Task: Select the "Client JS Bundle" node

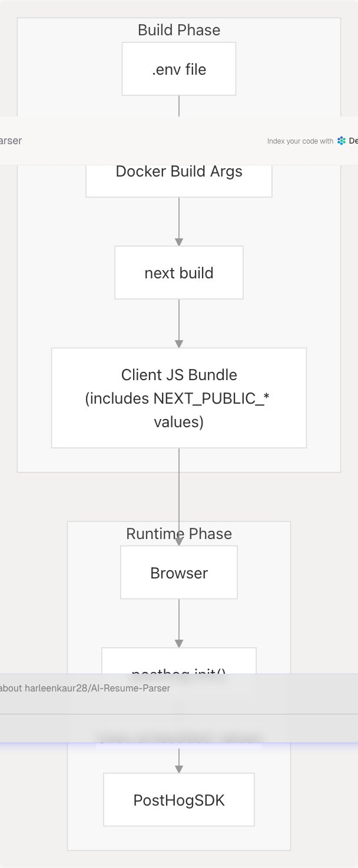Action: point(179,398)
